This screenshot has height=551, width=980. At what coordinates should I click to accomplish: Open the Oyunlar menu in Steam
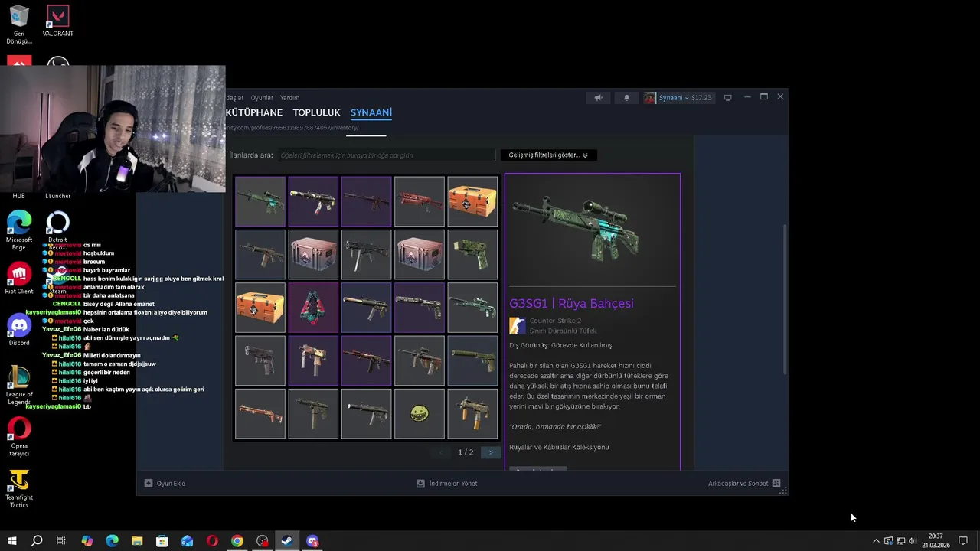[x=262, y=98]
